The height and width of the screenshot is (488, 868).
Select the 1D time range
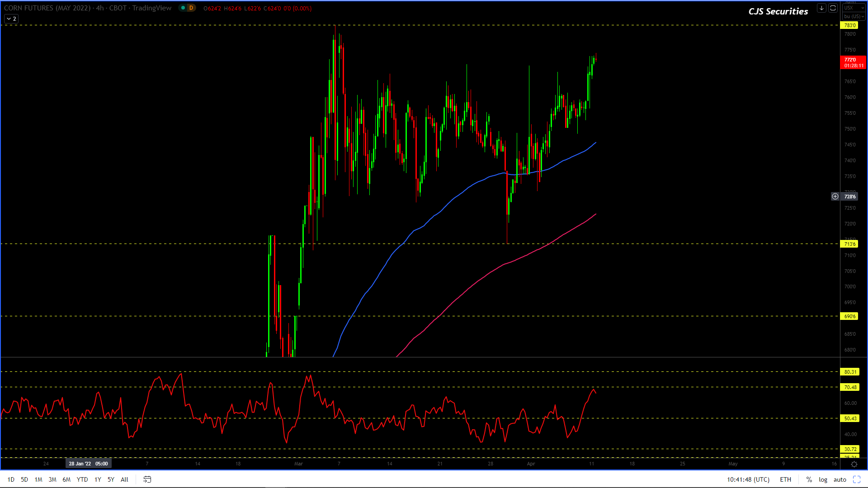point(11,479)
